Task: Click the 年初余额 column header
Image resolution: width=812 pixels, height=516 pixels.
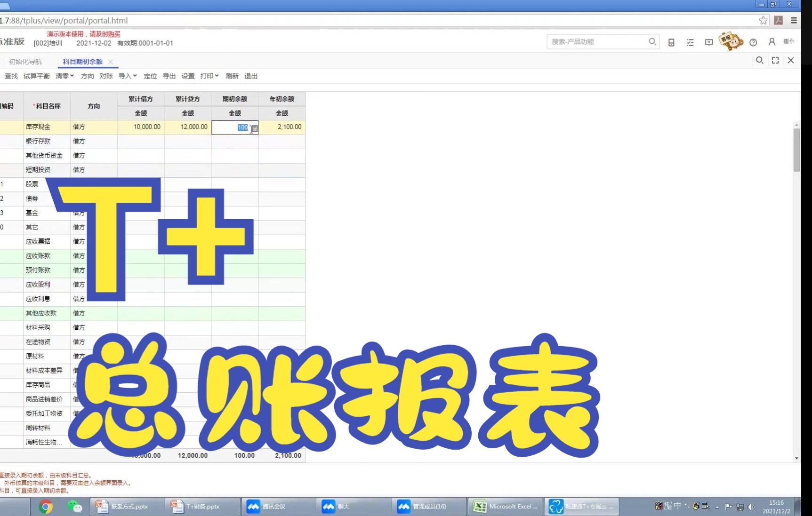Action: click(x=282, y=99)
